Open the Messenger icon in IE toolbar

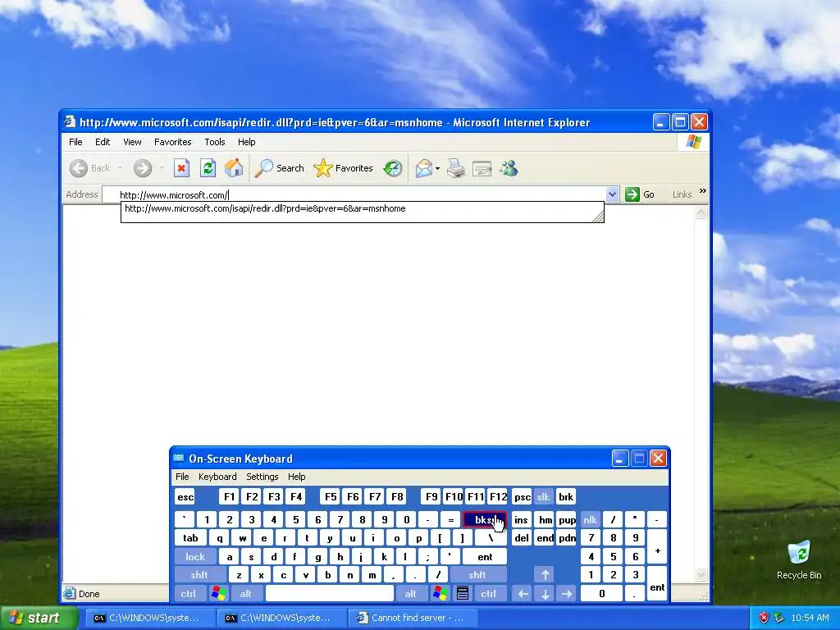coord(509,168)
